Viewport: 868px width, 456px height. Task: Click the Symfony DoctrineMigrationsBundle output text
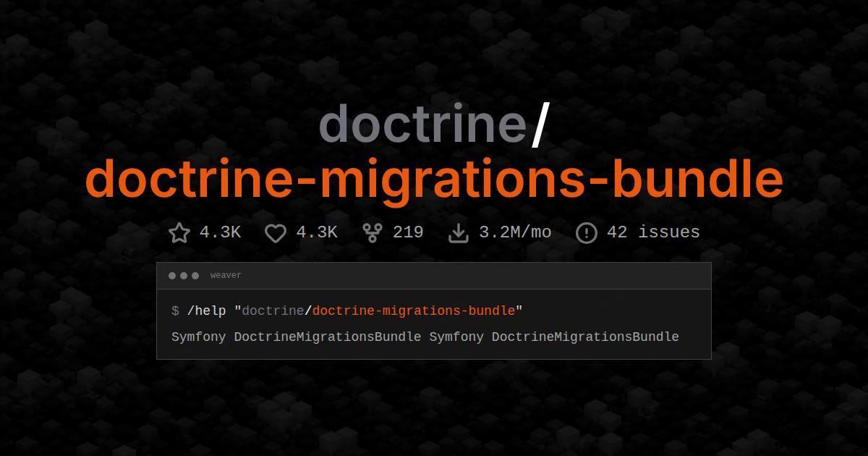click(x=425, y=337)
